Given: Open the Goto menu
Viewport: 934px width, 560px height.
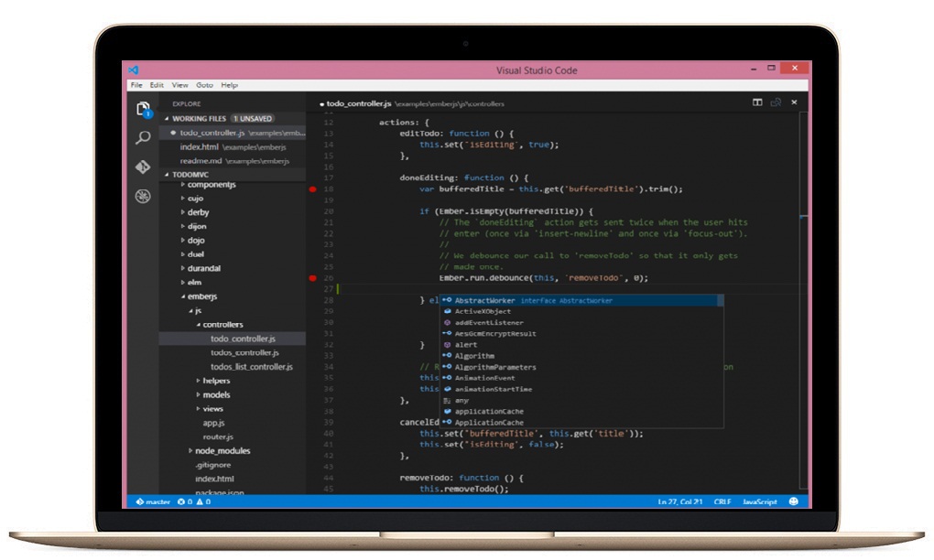Looking at the screenshot, I should click(x=204, y=85).
